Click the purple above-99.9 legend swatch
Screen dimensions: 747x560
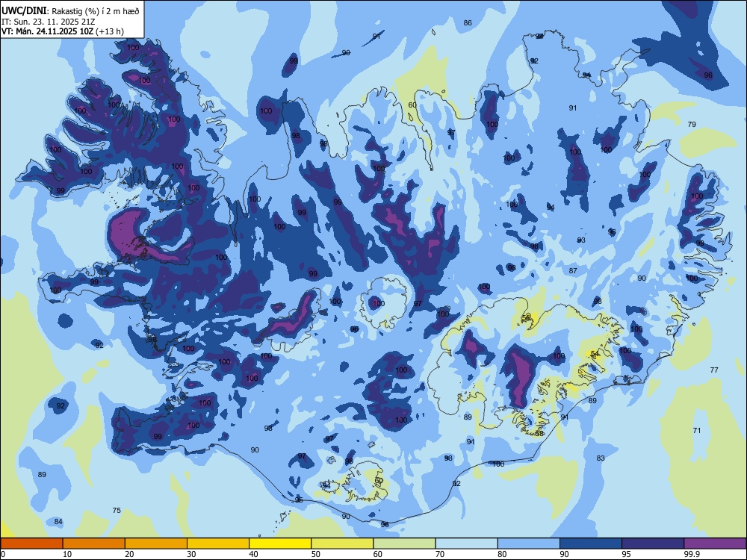(x=715, y=544)
